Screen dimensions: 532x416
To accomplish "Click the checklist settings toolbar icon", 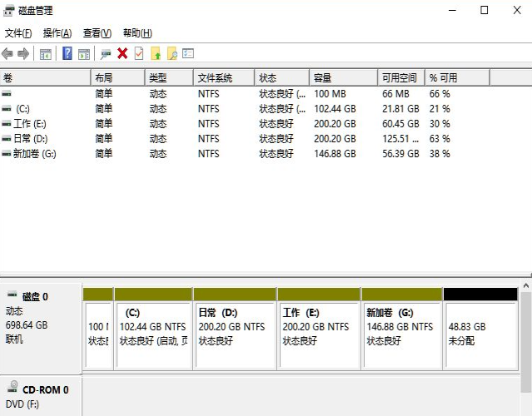I will coord(188,54).
